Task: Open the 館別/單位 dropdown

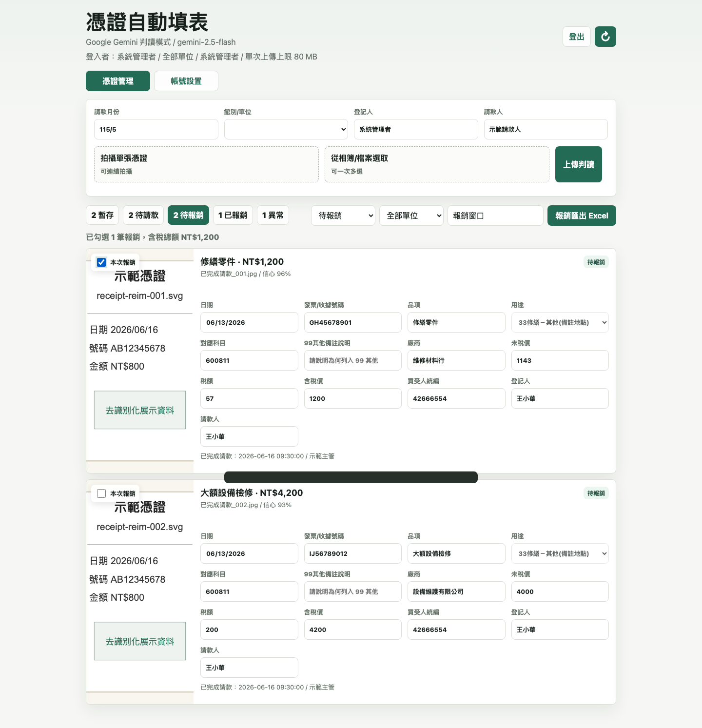Action: (286, 129)
